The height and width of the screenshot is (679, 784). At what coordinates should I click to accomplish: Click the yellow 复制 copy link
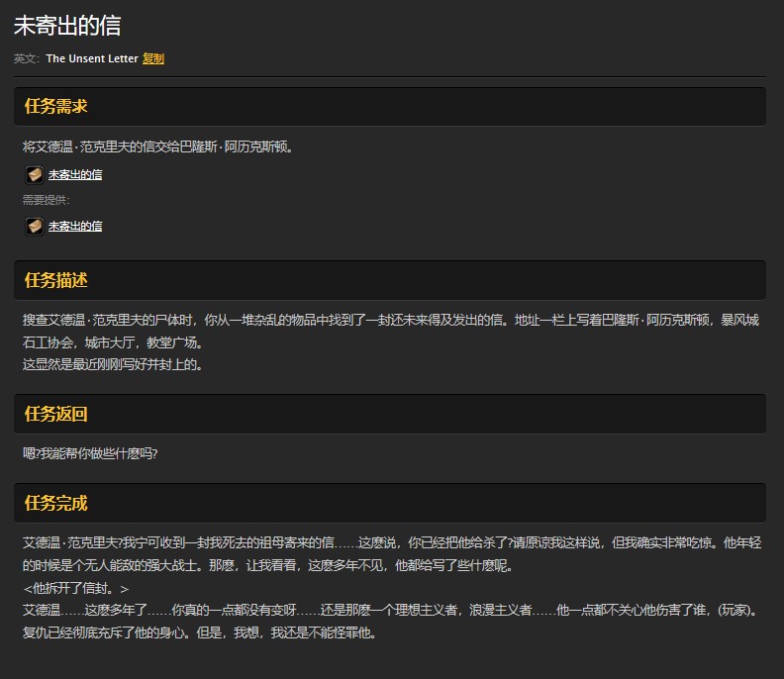pyautogui.click(x=153, y=58)
